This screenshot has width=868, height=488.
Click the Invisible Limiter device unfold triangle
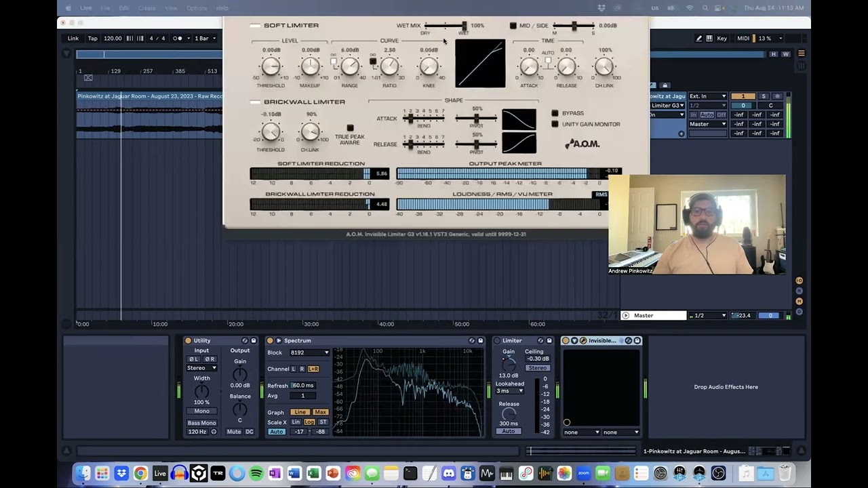pos(574,341)
